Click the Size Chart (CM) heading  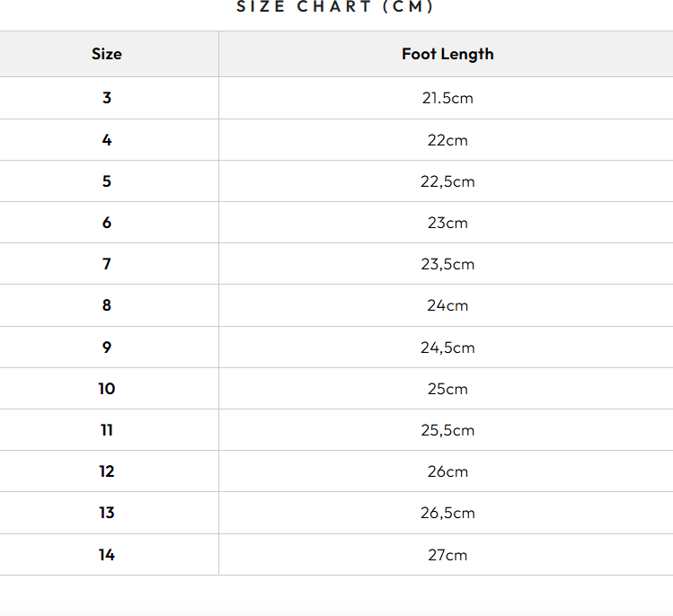[x=336, y=7]
